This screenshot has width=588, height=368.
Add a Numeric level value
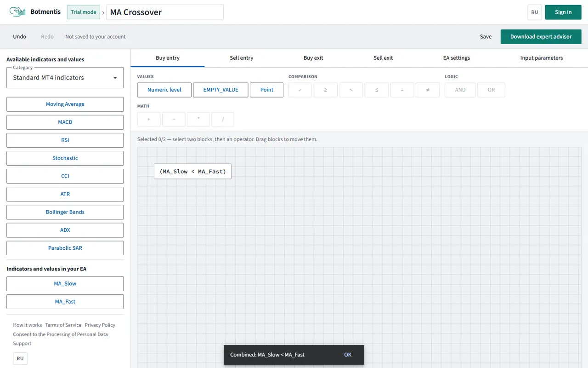coord(164,90)
